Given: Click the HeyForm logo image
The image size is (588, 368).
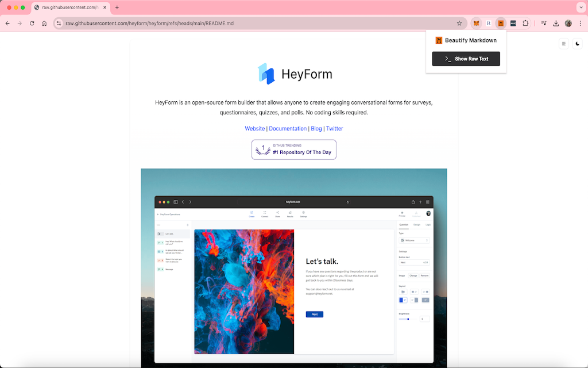Looking at the screenshot, I should [x=295, y=74].
